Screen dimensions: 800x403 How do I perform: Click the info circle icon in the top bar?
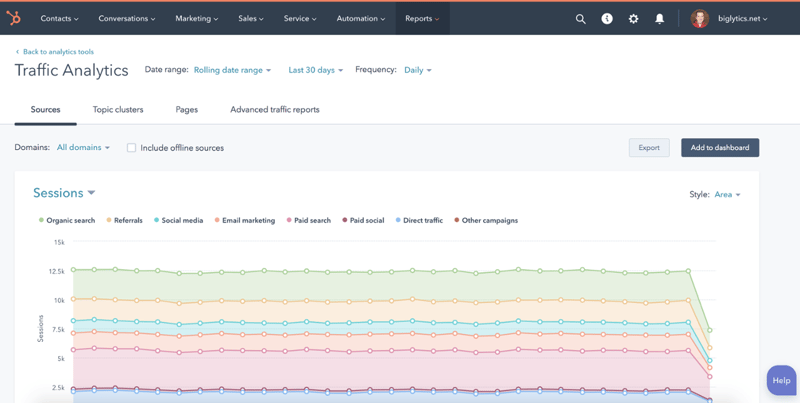pos(607,19)
